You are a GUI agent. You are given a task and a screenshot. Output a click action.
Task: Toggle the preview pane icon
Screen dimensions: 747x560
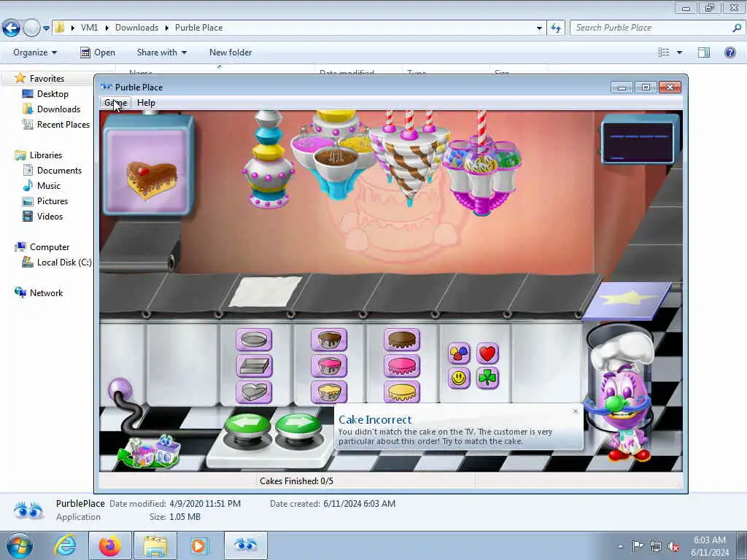point(704,52)
